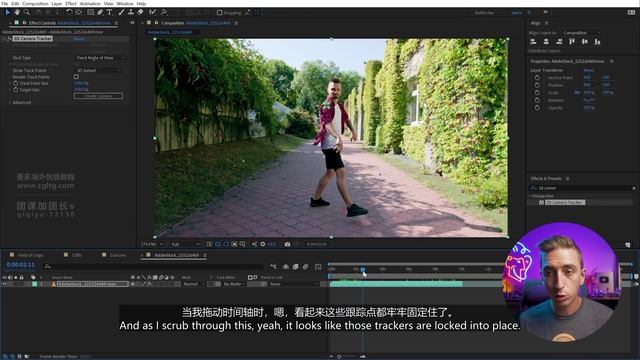Screen dimensions: 640x360
Task: Reset the 3D Camera Tracker effect
Action: point(79,39)
